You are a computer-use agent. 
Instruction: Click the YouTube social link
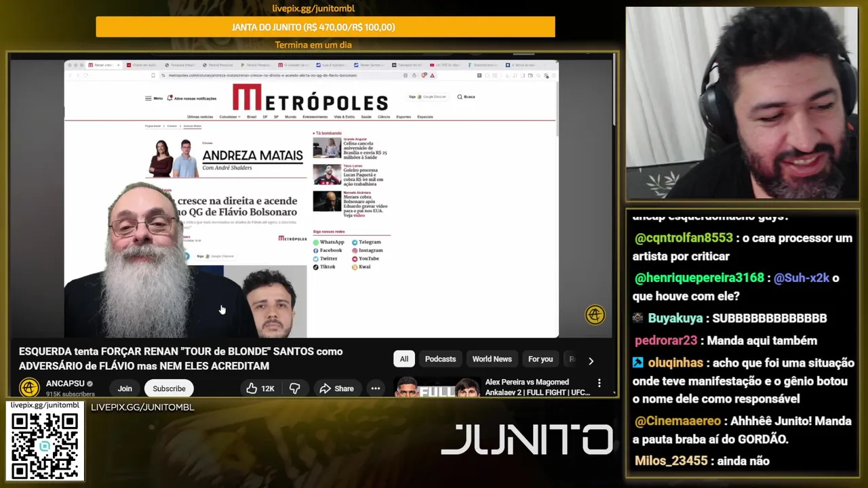point(366,259)
